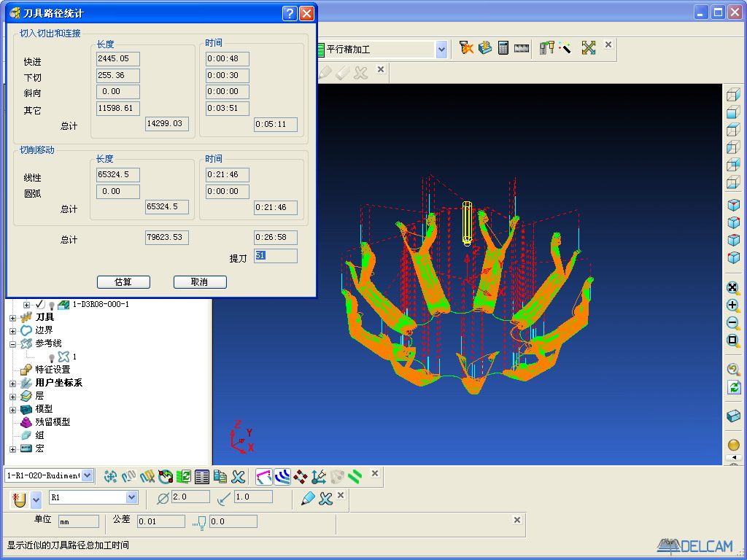Click the 快进 length field 2445.05
The width and height of the screenshot is (747, 560).
[x=118, y=59]
